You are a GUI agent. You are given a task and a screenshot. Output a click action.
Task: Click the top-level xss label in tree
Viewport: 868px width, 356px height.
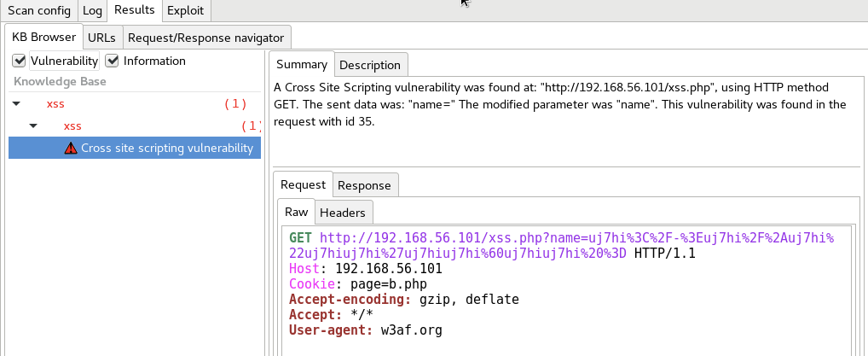(x=55, y=104)
